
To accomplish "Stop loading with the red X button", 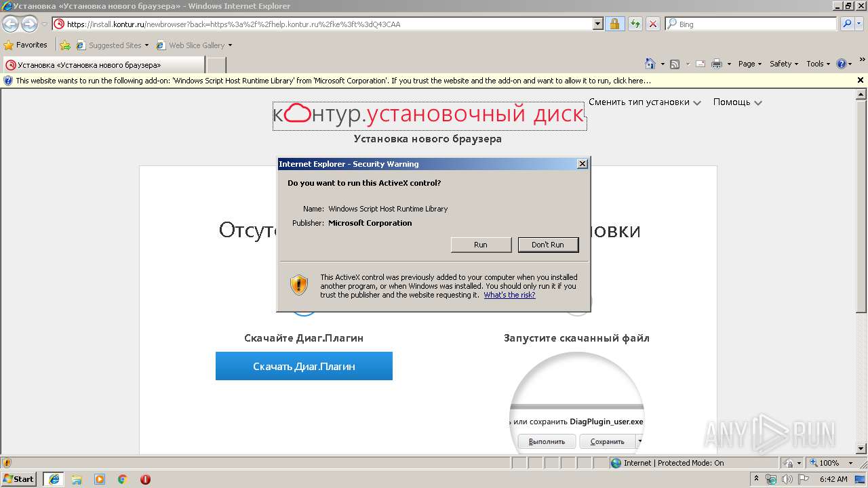I will pos(652,24).
